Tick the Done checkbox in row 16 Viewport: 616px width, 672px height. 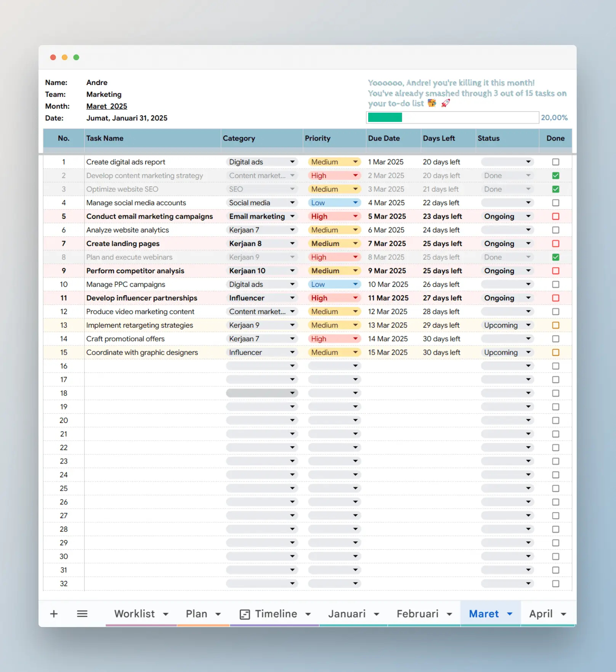click(x=556, y=366)
